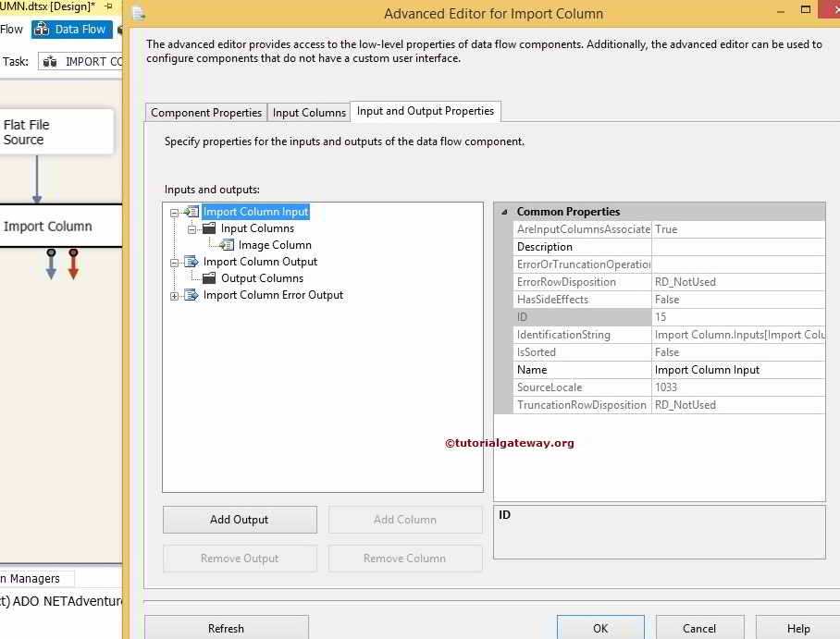Select the Output Columns folder icon

click(x=207, y=278)
